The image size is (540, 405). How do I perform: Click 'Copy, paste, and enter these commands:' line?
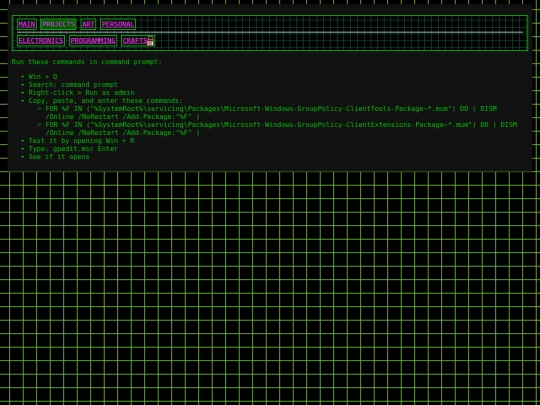(106, 101)
